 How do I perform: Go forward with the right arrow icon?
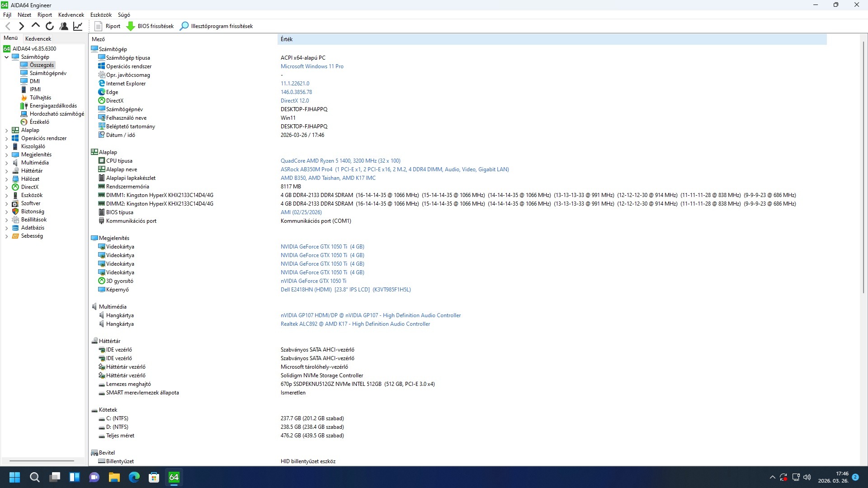[x=21, y=26]
